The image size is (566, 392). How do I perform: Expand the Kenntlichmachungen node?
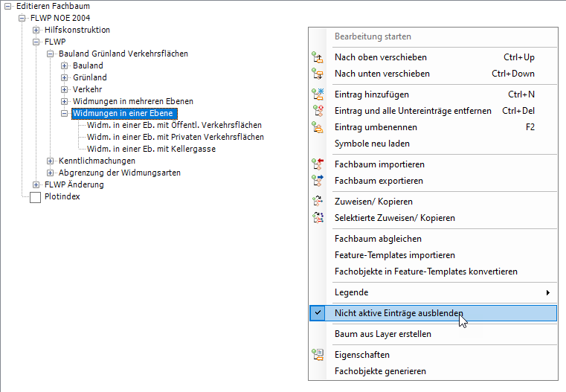point(51,161)
